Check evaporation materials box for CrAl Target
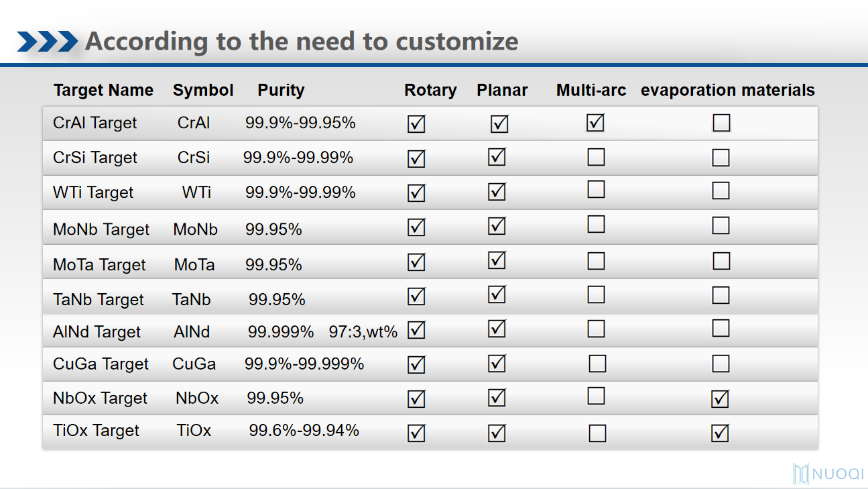The height and width of the screenshot is (489, 868). tap(721, 123)
